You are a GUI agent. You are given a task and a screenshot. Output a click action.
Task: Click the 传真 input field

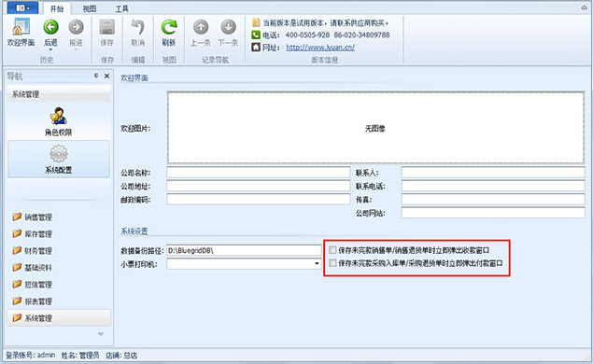click(493, 199)
